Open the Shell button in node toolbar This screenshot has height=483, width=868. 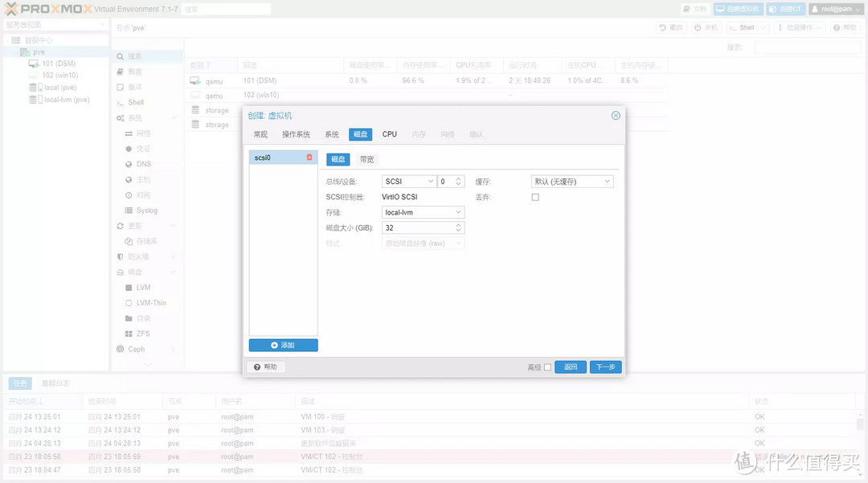(742, 27)
